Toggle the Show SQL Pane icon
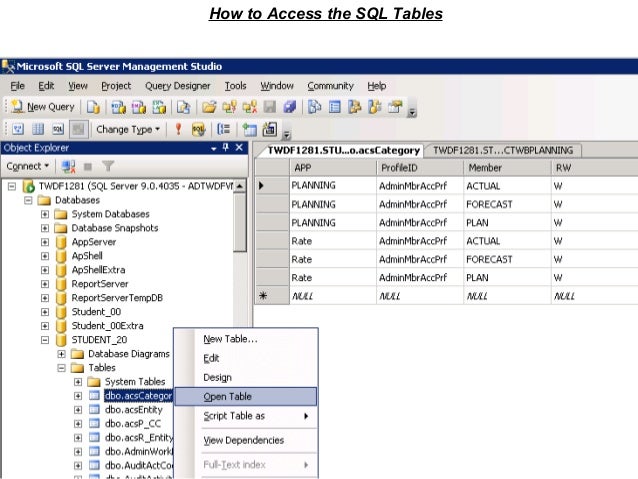 [58, 129]
